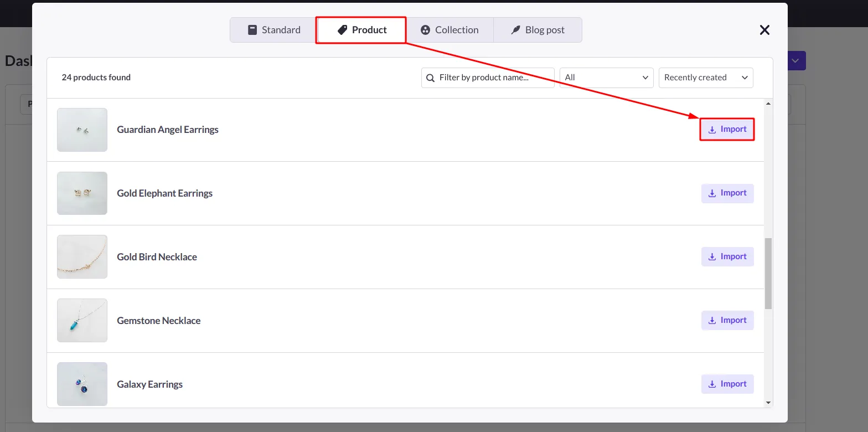Click the product list scrollbar thumb
Image resolution: width=868 pixels, height=432 pixels.
[768, 273]
